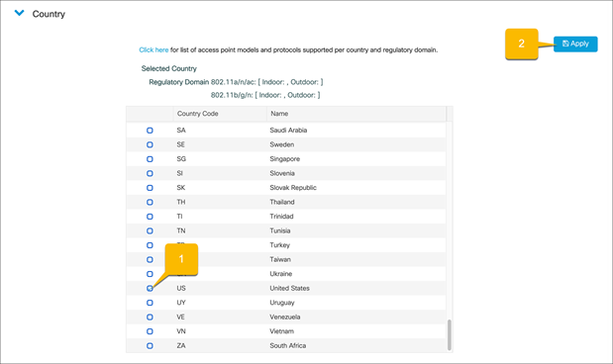
Task: Choose the Trinidad radio button
Action: (150, 217)
